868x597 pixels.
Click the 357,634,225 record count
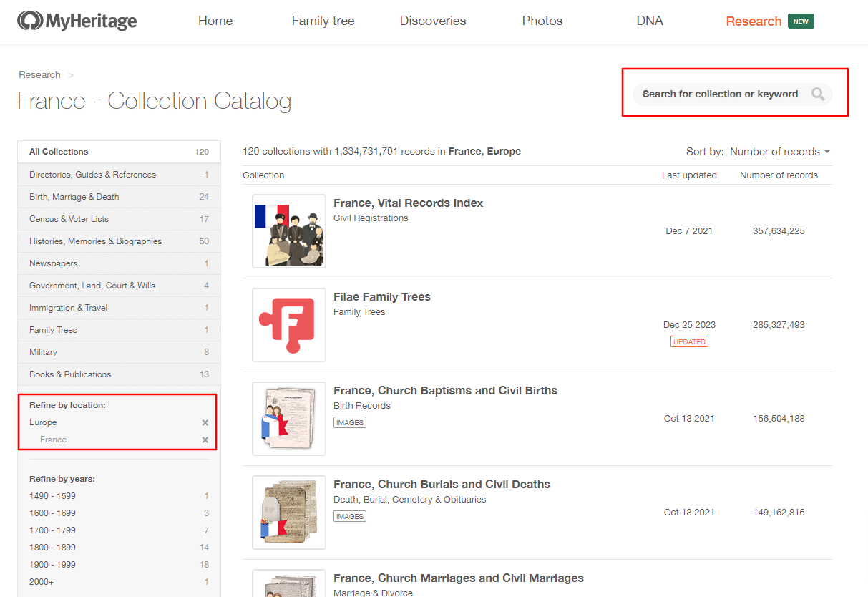(x=779, y=231)
